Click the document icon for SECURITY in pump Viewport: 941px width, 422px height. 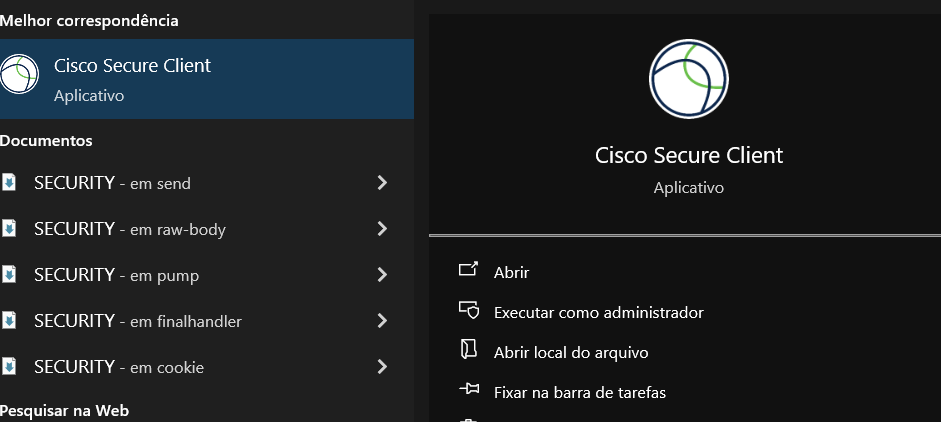(x=8, y=274)
